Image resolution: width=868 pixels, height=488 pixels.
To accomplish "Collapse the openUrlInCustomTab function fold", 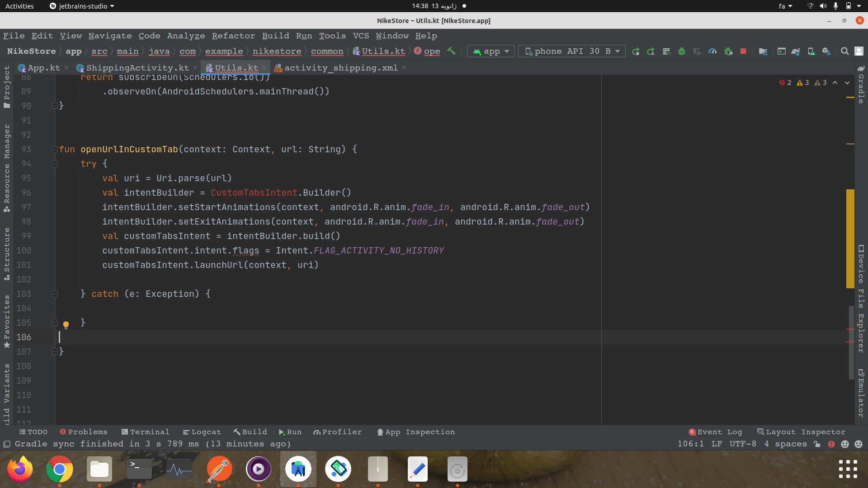I will coord(55,149).
